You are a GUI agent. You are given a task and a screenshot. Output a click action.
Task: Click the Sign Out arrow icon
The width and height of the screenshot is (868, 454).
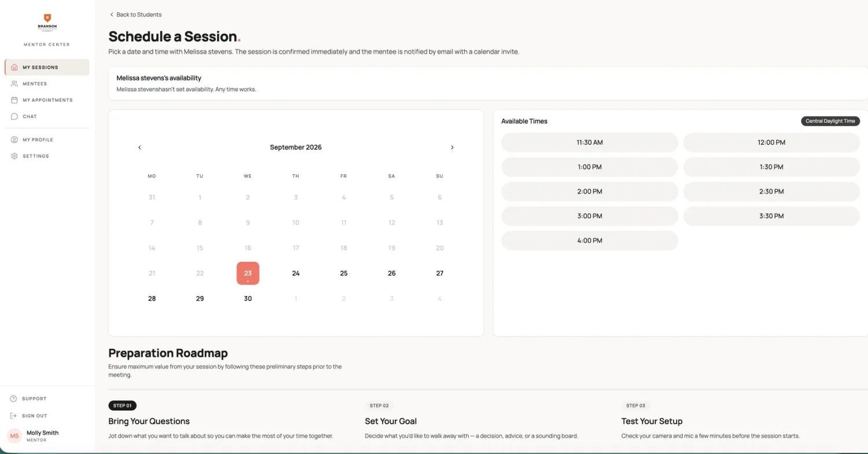(x=13, y=416)
